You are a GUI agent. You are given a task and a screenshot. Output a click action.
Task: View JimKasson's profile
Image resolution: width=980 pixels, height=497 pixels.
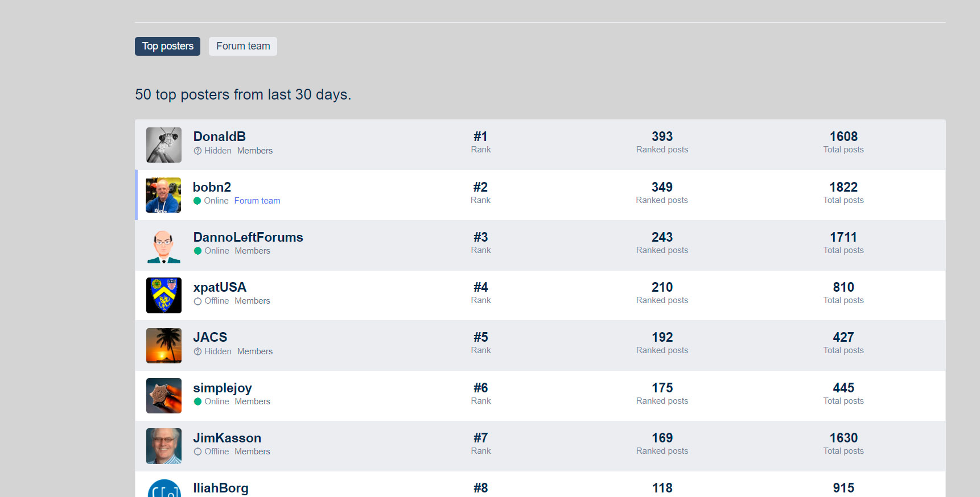[227, 438]
